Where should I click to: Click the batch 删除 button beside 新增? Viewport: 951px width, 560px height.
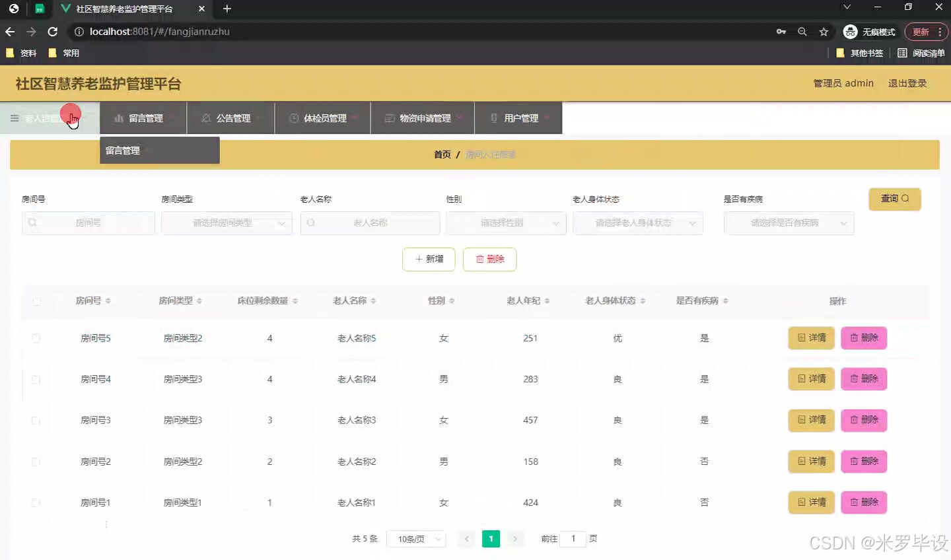click(489, 260)
